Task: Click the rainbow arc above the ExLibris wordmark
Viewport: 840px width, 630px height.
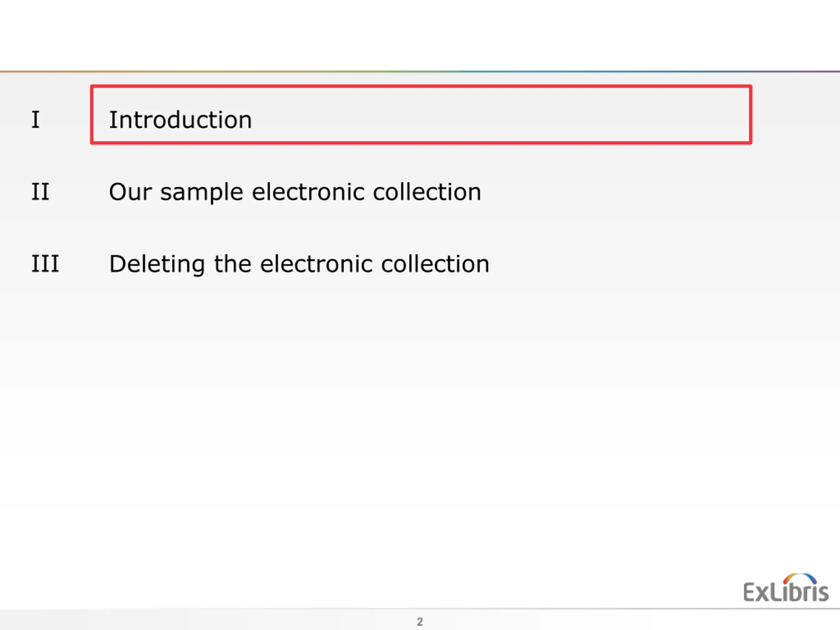Action: pos(800,578)
